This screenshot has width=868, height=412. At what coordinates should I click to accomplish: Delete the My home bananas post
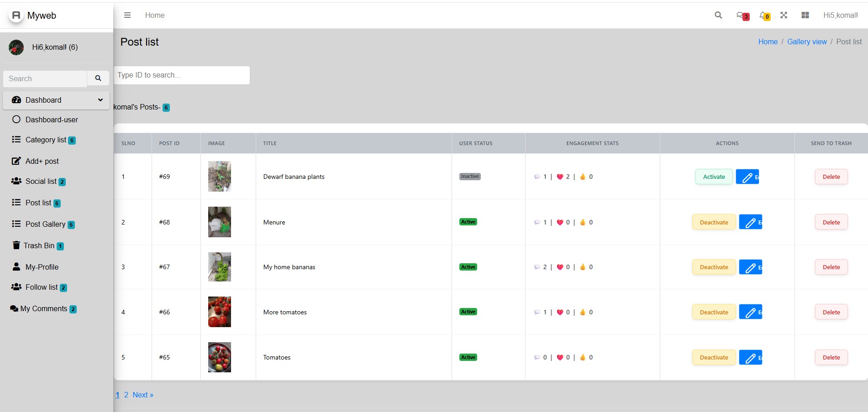click(x=831, y=267)
